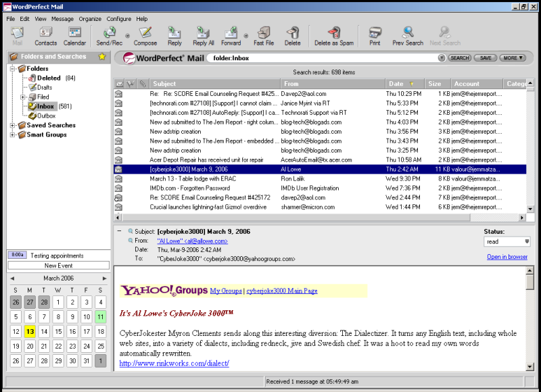The width and height of the screenshot is (541, 392).
Task: Open the Edit menu
Action: click(x=24, y=19)
